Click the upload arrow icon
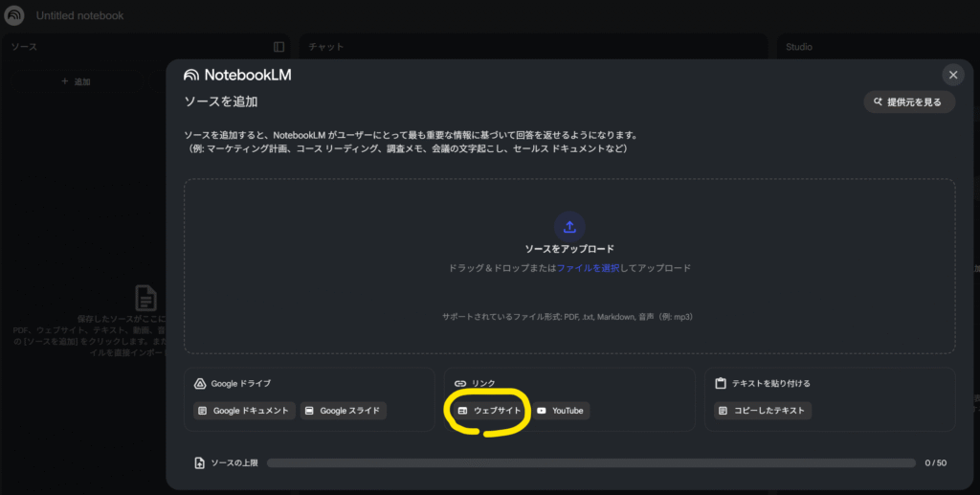The width and height of the screenshot is (980, 495). click(569, 227)
